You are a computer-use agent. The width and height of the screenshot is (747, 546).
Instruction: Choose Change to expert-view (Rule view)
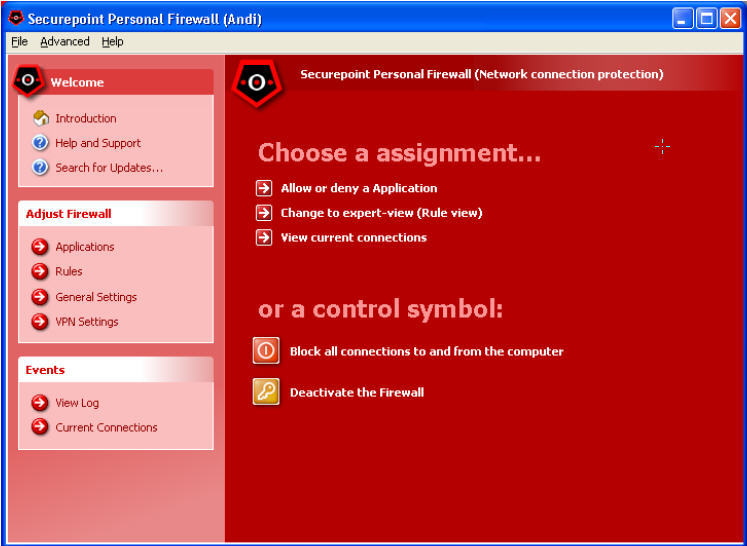coord(381,213)
